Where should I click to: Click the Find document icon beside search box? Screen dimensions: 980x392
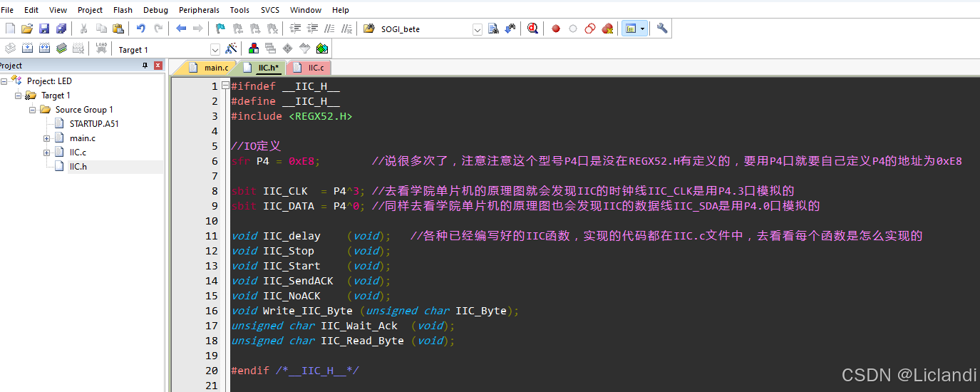click(x=493, y=29)
